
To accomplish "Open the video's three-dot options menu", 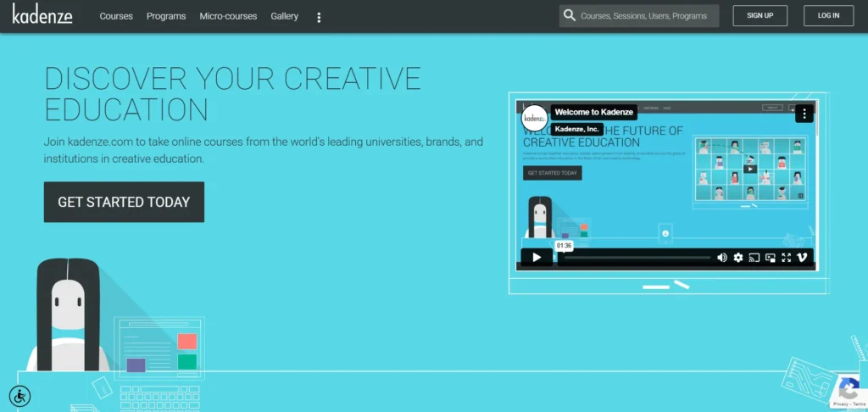I will tap(804, 113).
